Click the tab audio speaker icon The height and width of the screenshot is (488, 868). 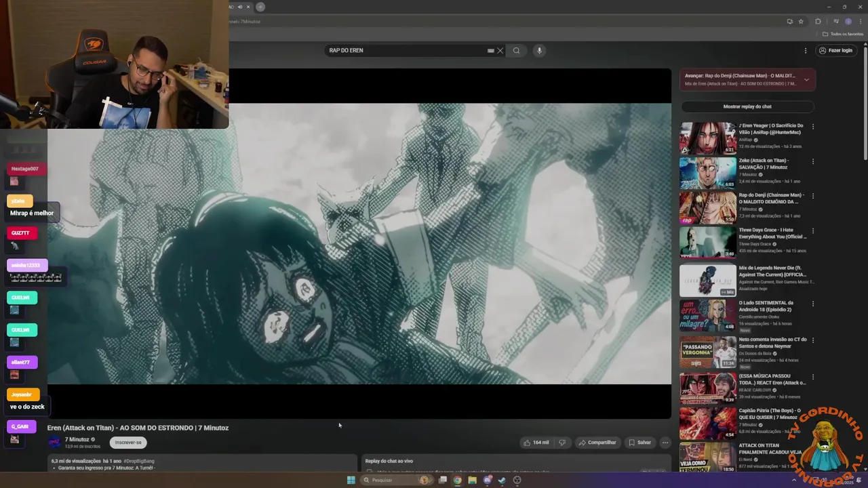pyautogui.click(x=239, y=7)
